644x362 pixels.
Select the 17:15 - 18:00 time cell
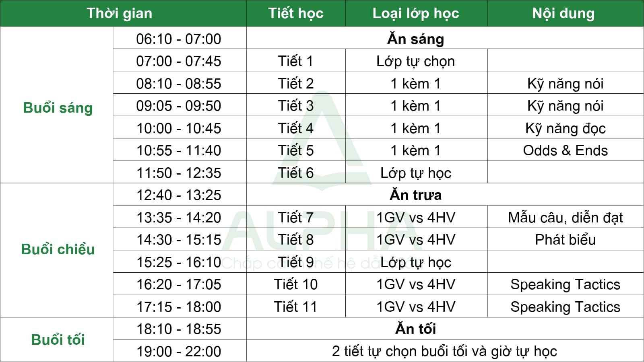click(180, 306)
